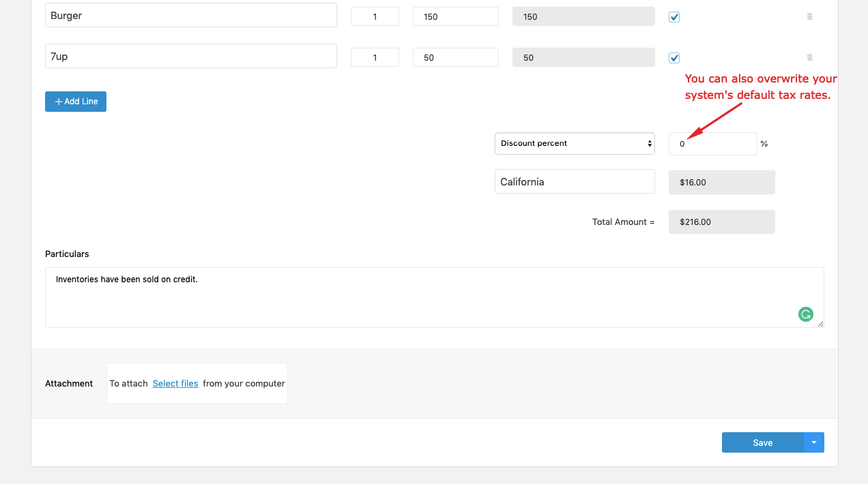
Task: Delete the Burger line item
Action: pos(809,16)
